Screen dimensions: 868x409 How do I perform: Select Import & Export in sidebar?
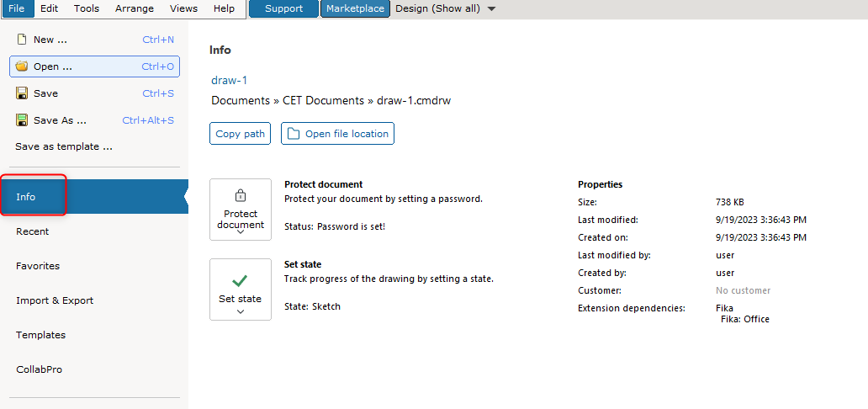coord(55,300)
